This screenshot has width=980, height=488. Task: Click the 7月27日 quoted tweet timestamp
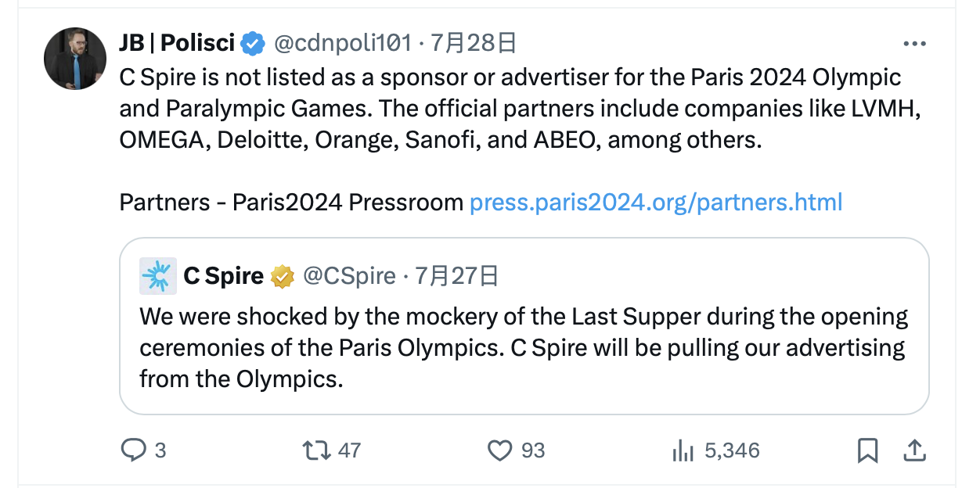click(457, 276)
